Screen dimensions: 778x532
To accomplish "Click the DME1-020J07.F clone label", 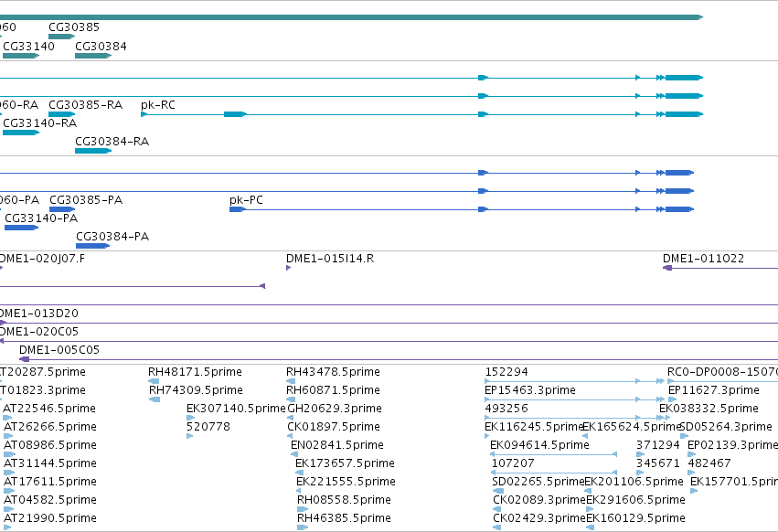I will 42,259.
